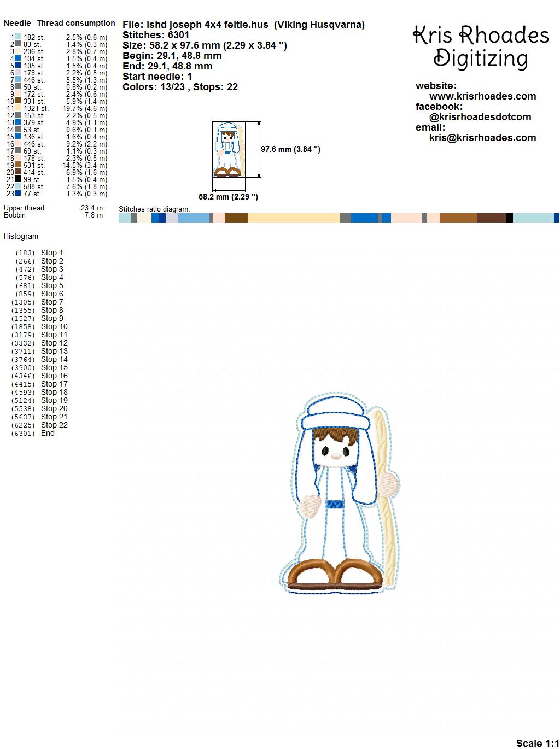Select Stop 1 histogram entry

tap(39, 253)
